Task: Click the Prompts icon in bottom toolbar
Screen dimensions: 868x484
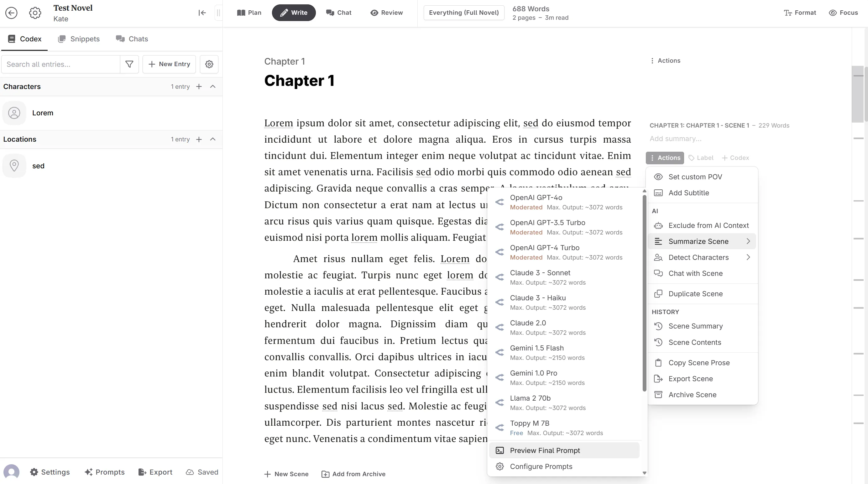Action: coord(104,472)
